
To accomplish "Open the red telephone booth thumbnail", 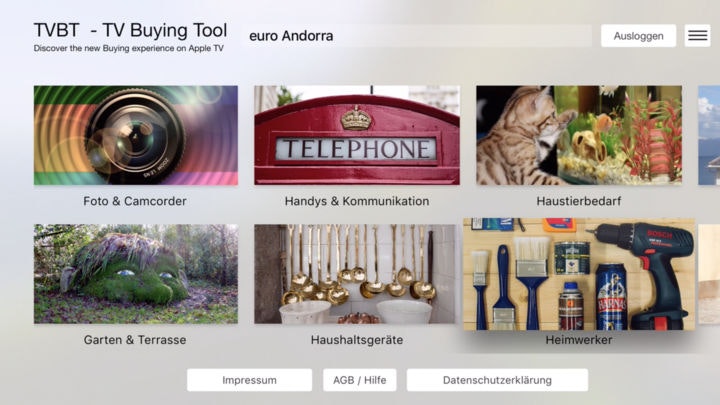I will click(x=357, y=135).
